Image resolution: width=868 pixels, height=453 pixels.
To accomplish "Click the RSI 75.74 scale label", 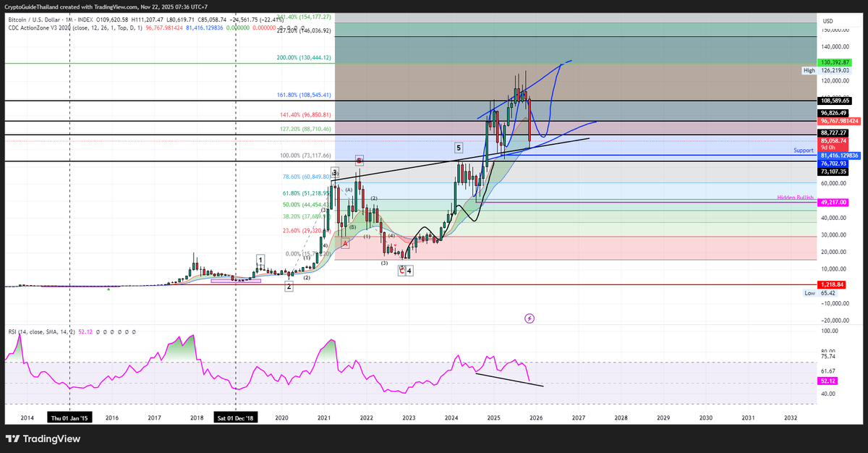I will [x=830, y=357].
